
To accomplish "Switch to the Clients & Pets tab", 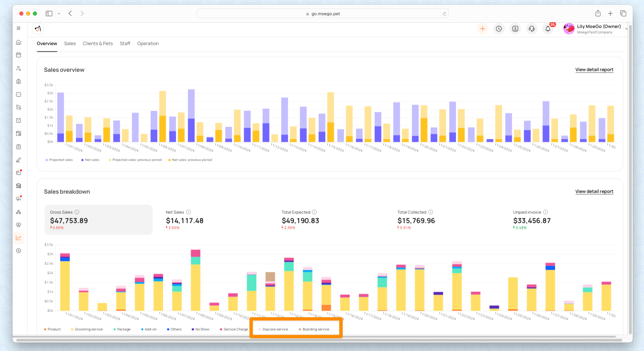I will tap(98, 44).
